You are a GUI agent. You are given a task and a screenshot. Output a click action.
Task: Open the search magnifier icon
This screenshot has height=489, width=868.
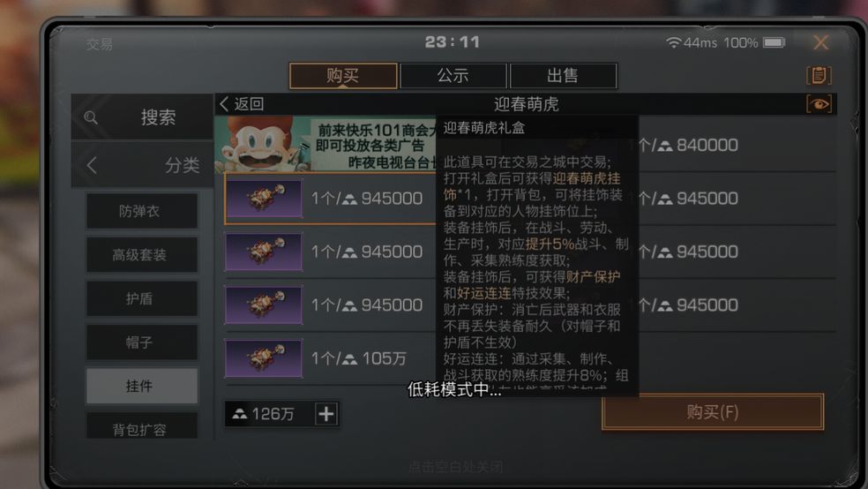coord(92,117)
